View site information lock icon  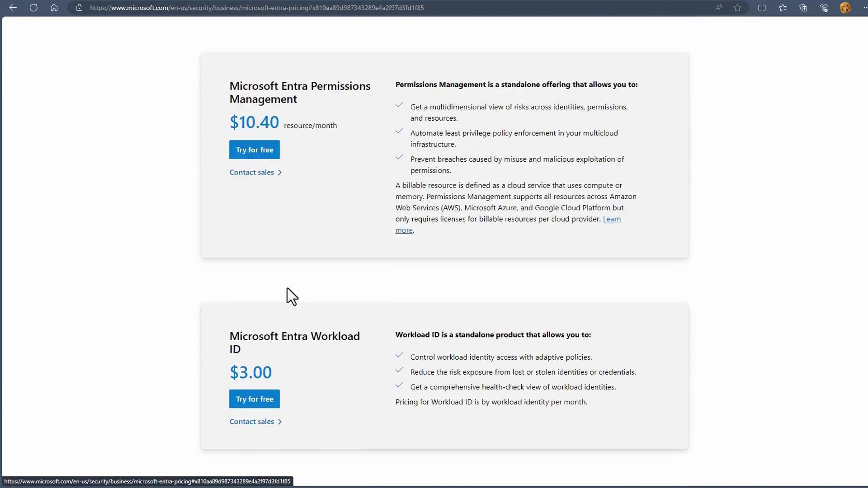click(x=79, y=8)
